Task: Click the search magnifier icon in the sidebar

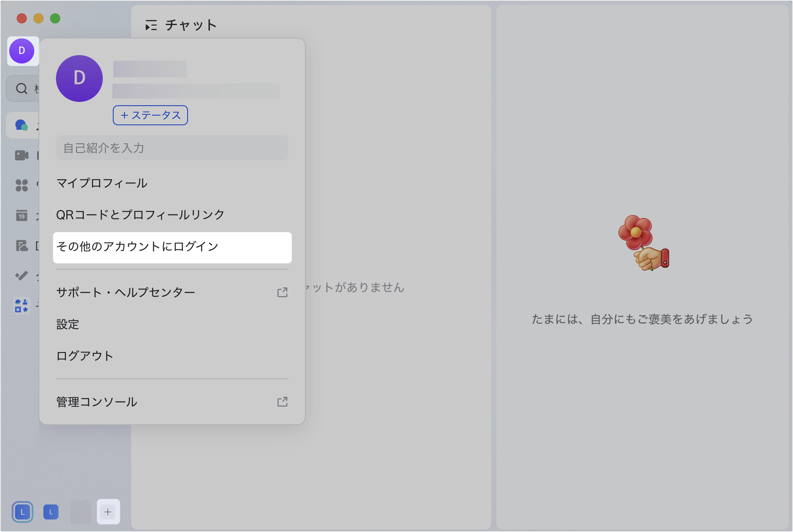Action: pyautogui.click(x=21, y=89)
